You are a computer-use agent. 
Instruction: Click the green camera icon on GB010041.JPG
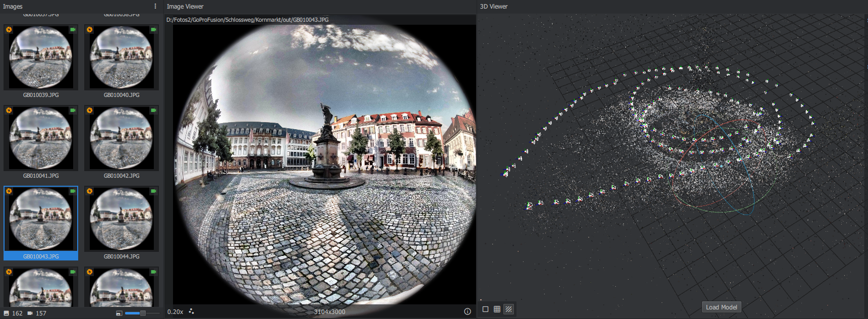(x=73, y=111)
